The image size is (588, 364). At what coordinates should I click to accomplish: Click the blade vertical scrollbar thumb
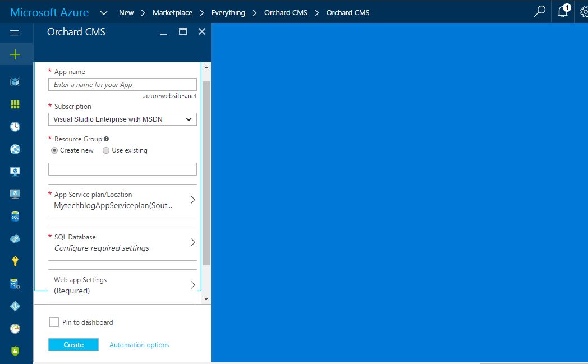206,173
